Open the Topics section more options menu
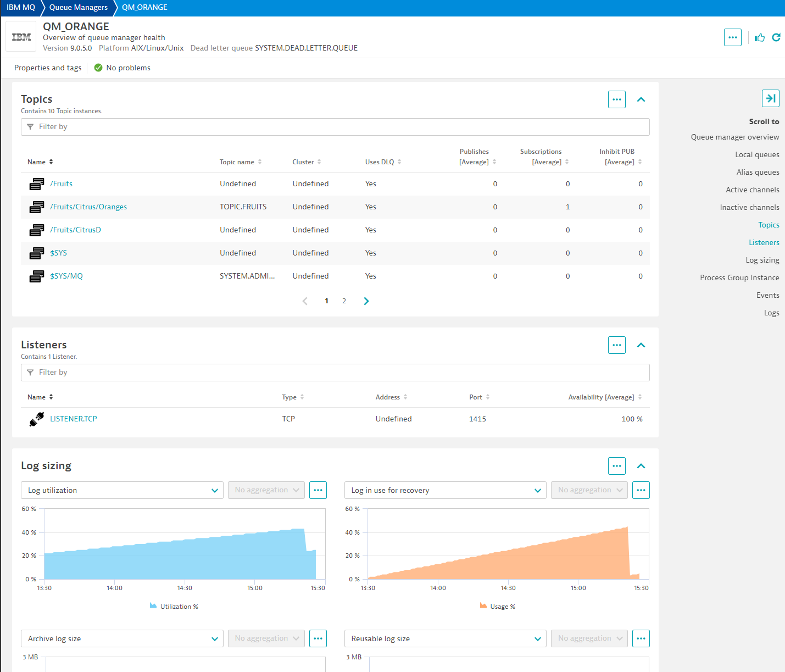The width and height of the screenshot is (785, 672). pyautogui.click(x=616, y=99)
